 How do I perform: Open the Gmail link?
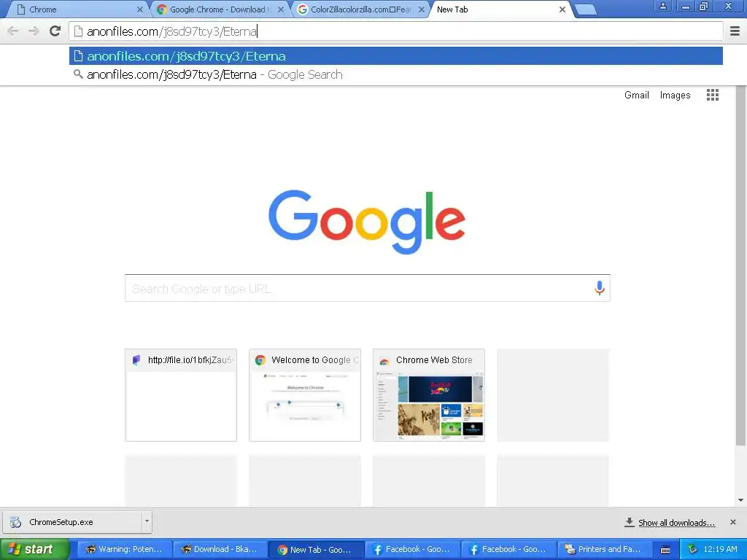coord(636,96)
